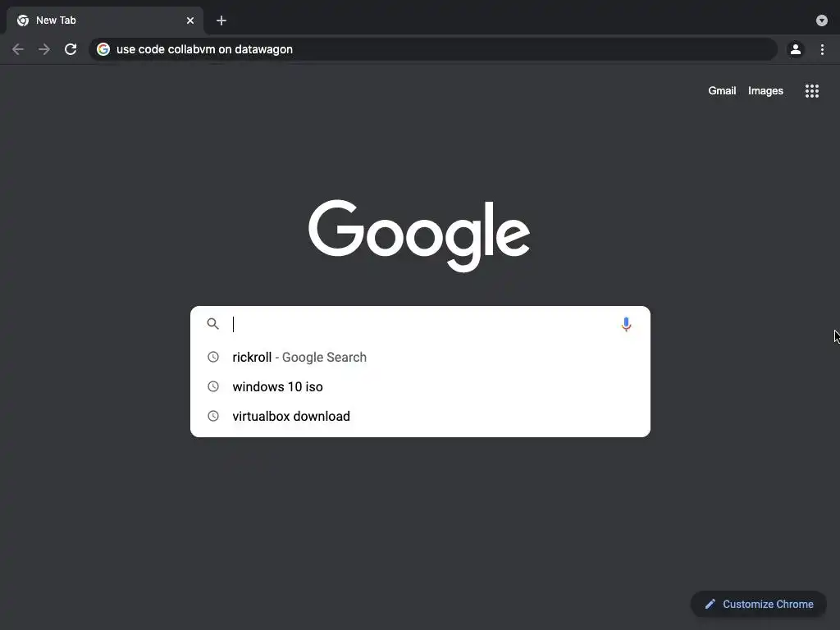Open Gmail link

click(x=722, y=90)
